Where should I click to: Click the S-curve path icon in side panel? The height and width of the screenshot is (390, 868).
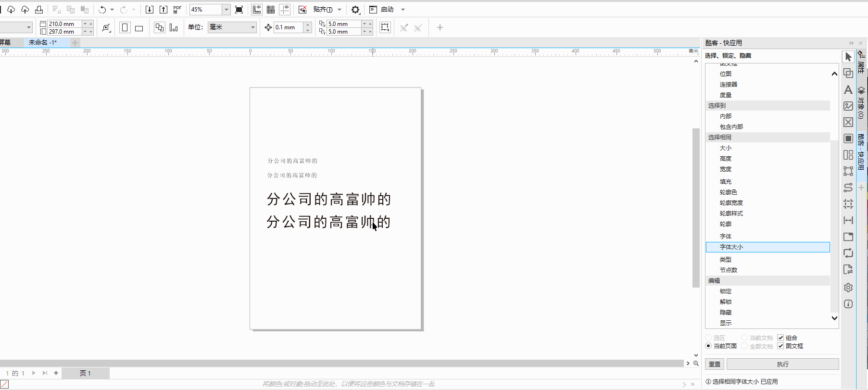[x=848, y=188]
